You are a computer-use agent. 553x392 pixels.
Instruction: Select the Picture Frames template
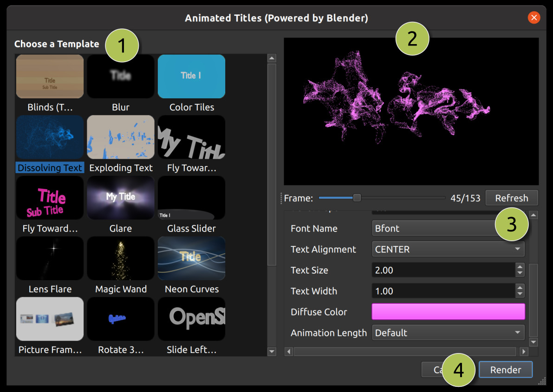click(50, 319)
